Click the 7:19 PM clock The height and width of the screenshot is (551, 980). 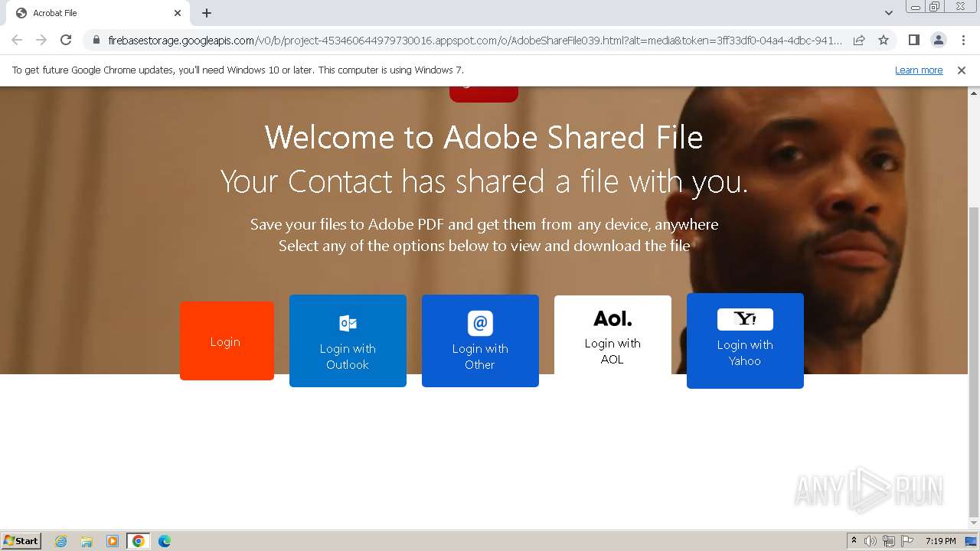[x=940, y=541]
